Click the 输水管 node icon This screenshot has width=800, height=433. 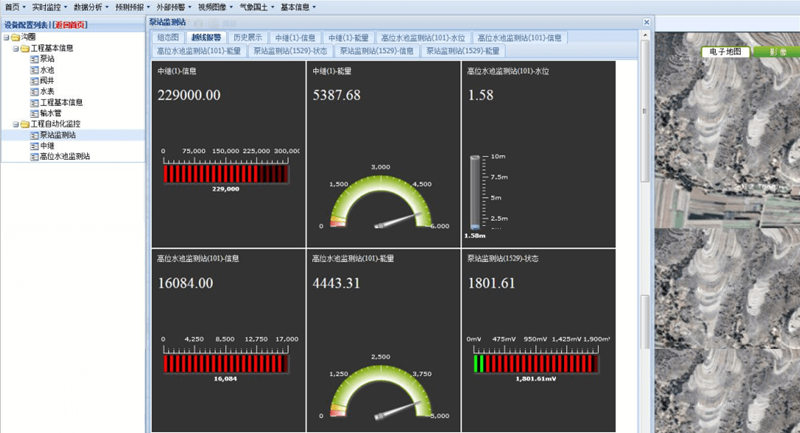coord(35,113)
